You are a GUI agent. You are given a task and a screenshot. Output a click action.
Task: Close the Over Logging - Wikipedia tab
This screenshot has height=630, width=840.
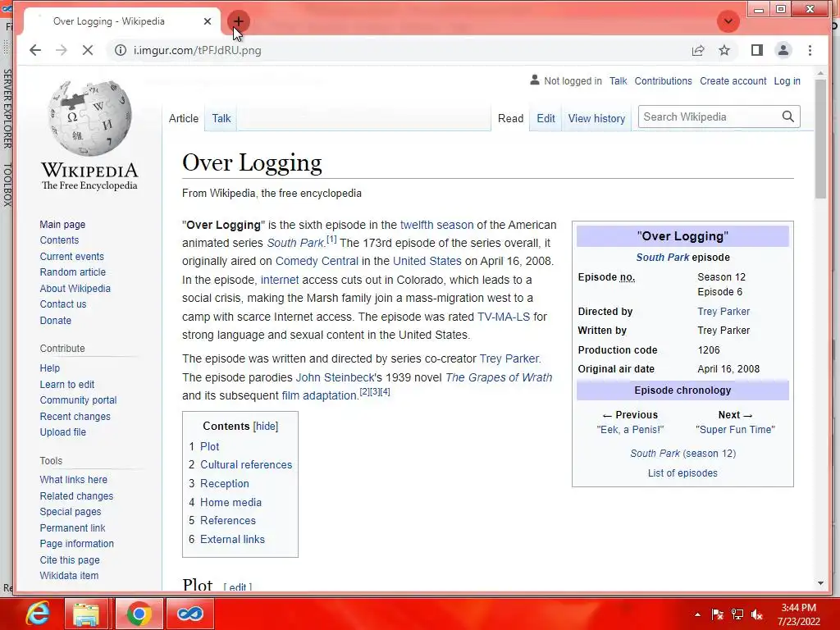pyautogui.click(x=208, y=21)
